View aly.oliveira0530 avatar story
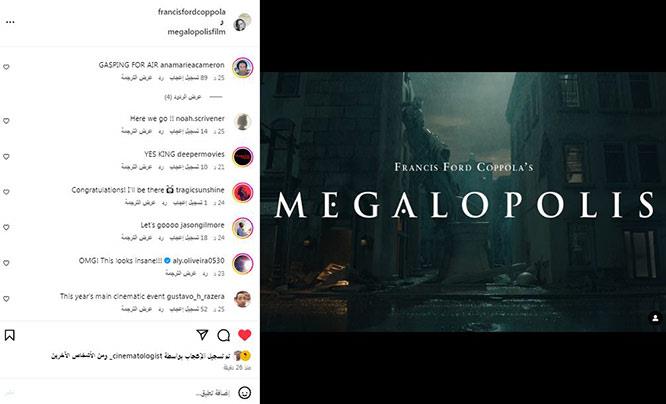Image resolution: width=666 pixels, height=404 pixels. (243, 263)
